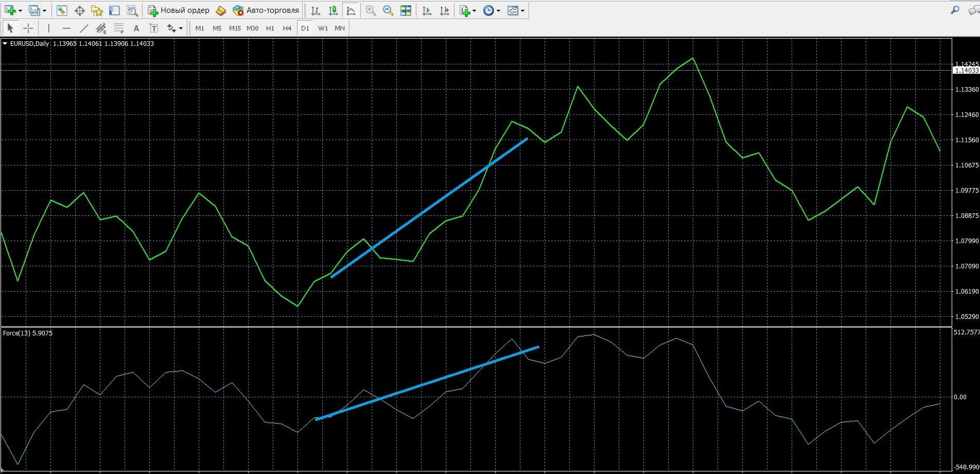Open the Data Window crosshair-target icon
This screenshot has height=474, width=980.
[x=79, y=10]
